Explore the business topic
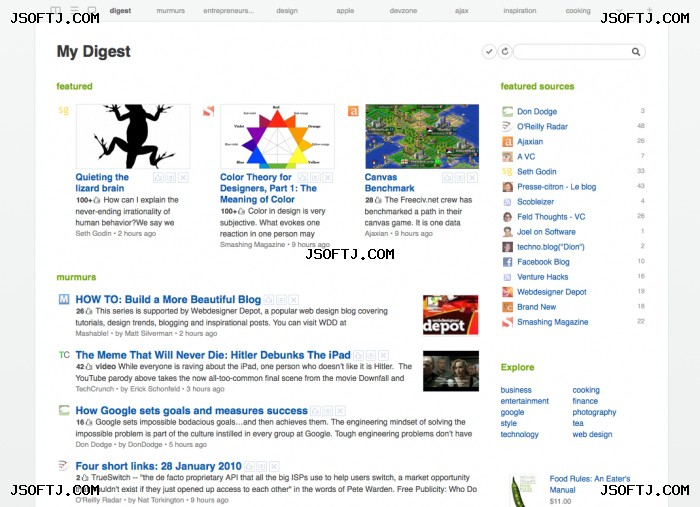This screenshot has width=700, height=507. (516, 390)
